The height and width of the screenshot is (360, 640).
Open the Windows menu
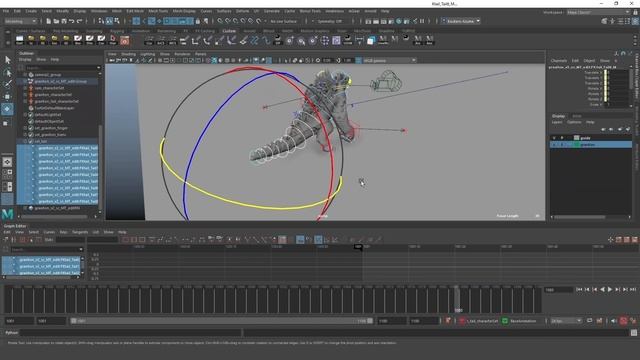click(99, 11)
